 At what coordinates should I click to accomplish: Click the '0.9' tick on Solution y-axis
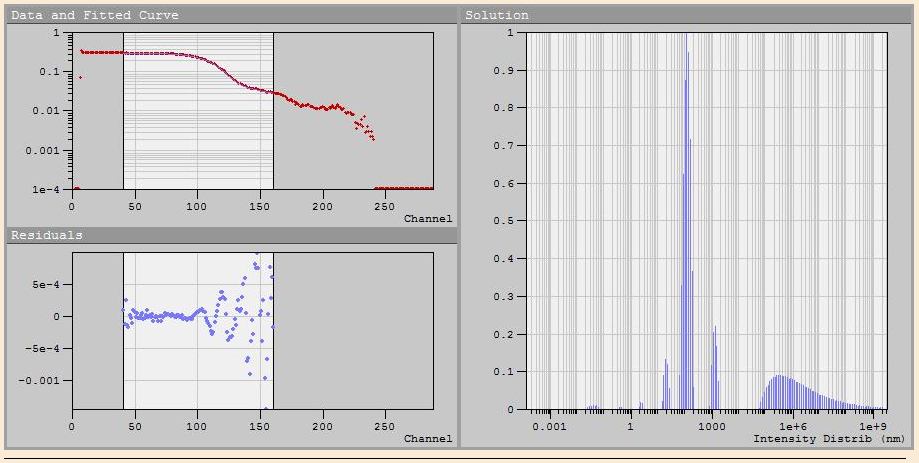coord(503,70)
